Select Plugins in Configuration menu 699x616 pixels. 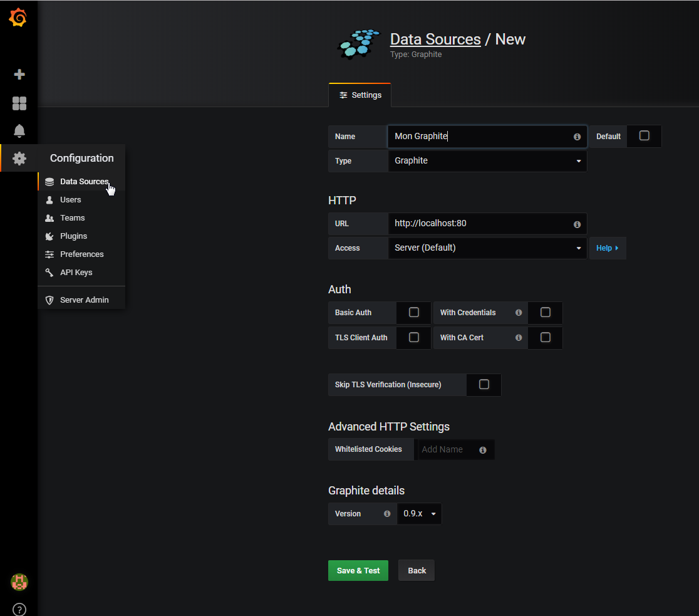click(73, 236)
